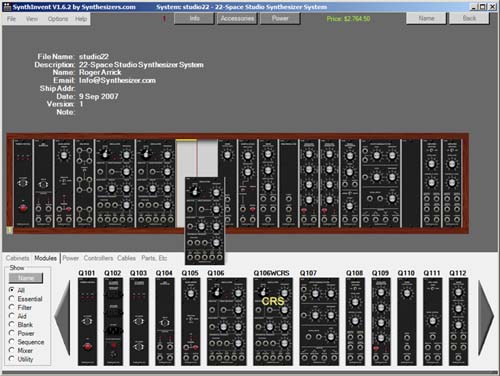Click the file name text studio22

pyautogui.click(x=94, y=57)
